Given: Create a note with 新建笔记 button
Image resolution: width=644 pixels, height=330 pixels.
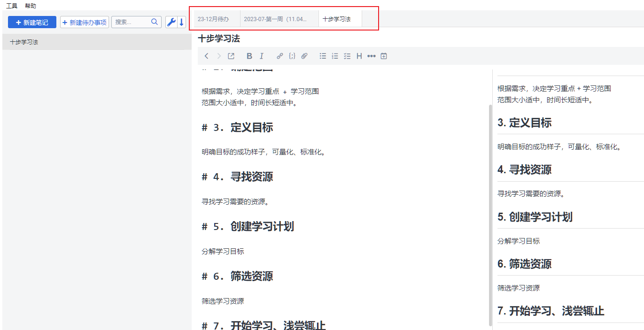Looking at the screenshot, I should 31,22.
